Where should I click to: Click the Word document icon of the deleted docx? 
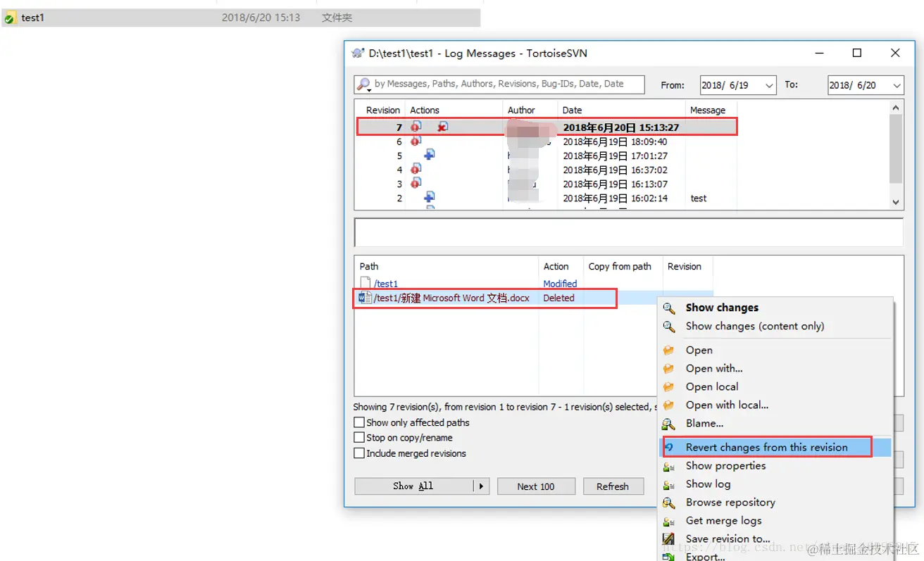(366, 298)
